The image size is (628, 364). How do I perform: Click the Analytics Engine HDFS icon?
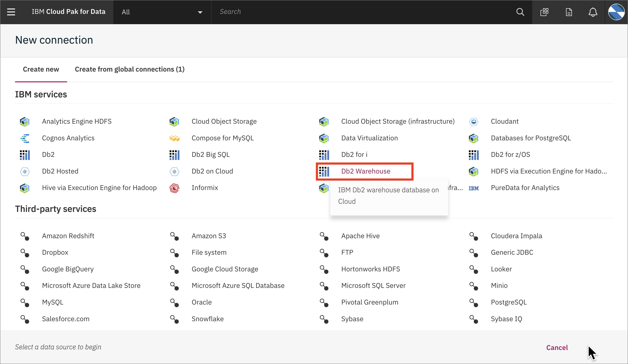pyautogui.click(x=25, y=122)
